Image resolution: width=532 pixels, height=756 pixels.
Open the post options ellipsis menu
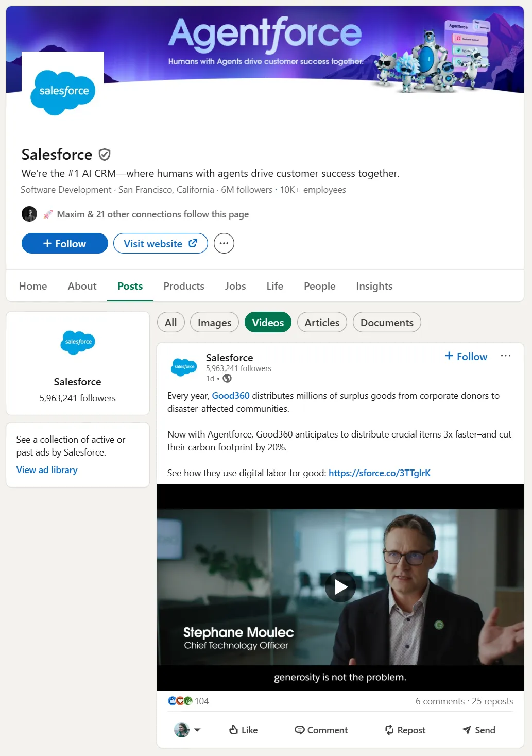pyautogui.click(x=506, y=355)
